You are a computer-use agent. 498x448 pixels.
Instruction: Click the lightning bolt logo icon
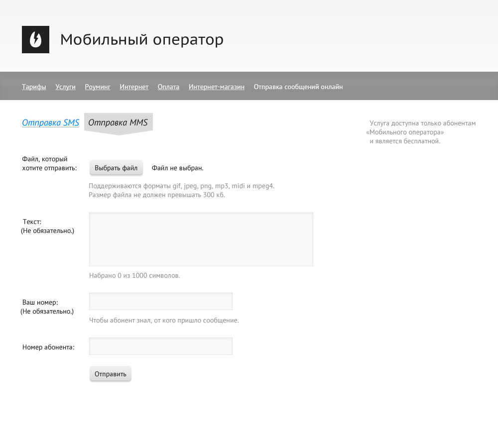point(35,39)
